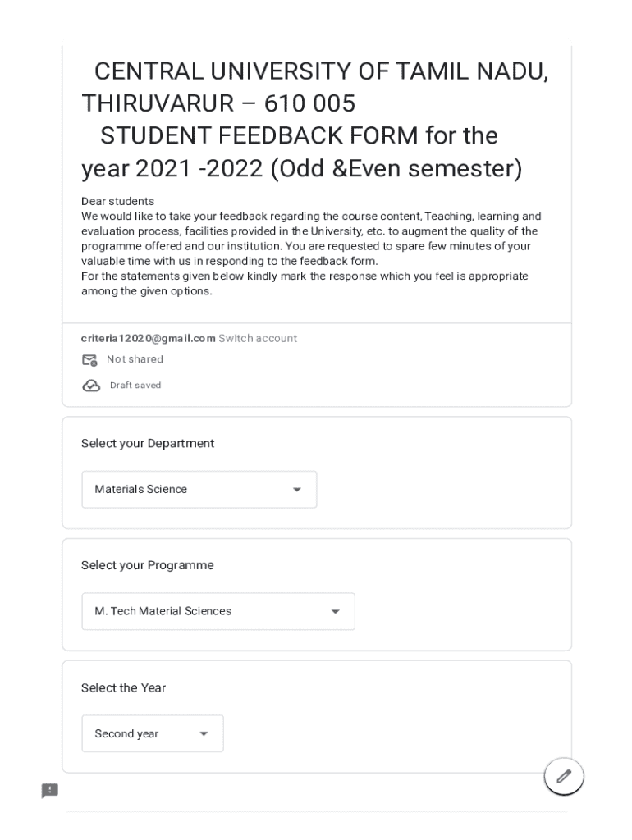Click the Not shared envelope icon
Screen dimensions: 632x840
tap(90, 360)
